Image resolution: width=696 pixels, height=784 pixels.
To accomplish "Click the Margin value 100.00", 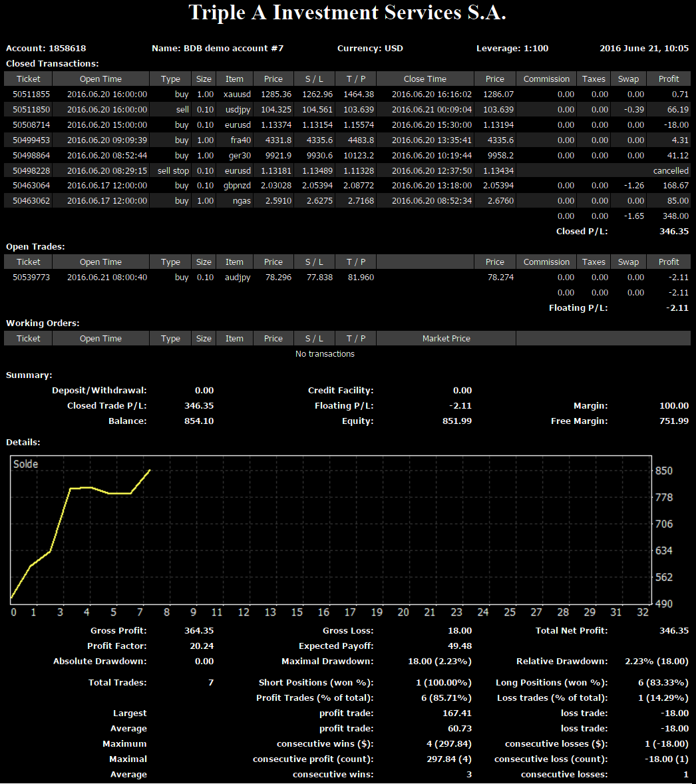I will pyautogui.click(x=674, y=405).
